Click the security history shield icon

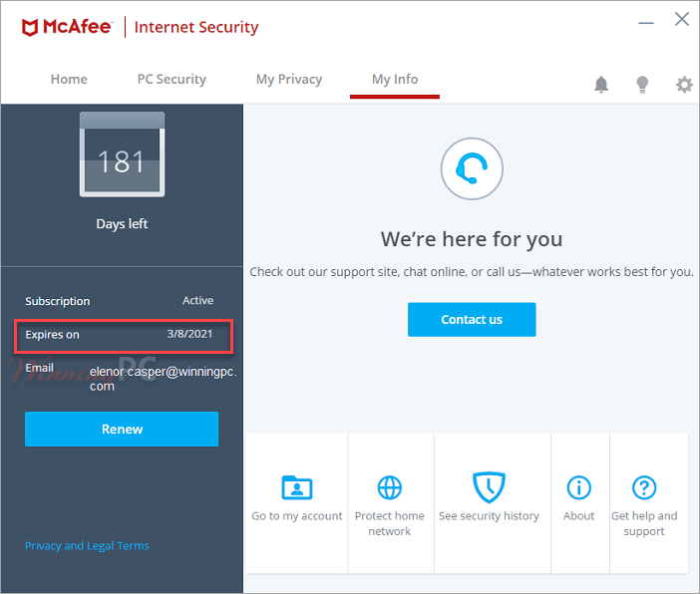click(489, 487)
